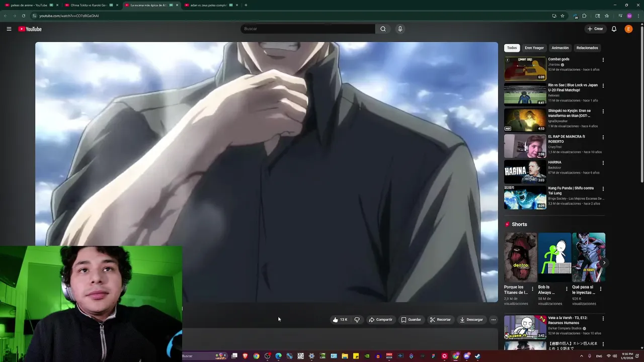Save the video with Guardar

(411, 320)
